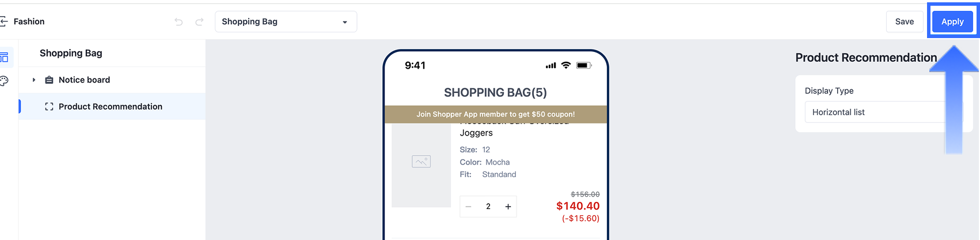Click the back arrow beside Fashion
Viewport: 980px width, 240px height.
coord(3,21)
